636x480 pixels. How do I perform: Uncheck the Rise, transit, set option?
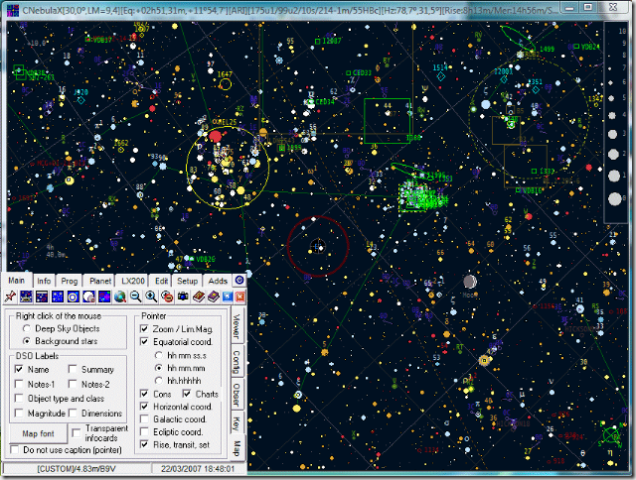[146, 444]
